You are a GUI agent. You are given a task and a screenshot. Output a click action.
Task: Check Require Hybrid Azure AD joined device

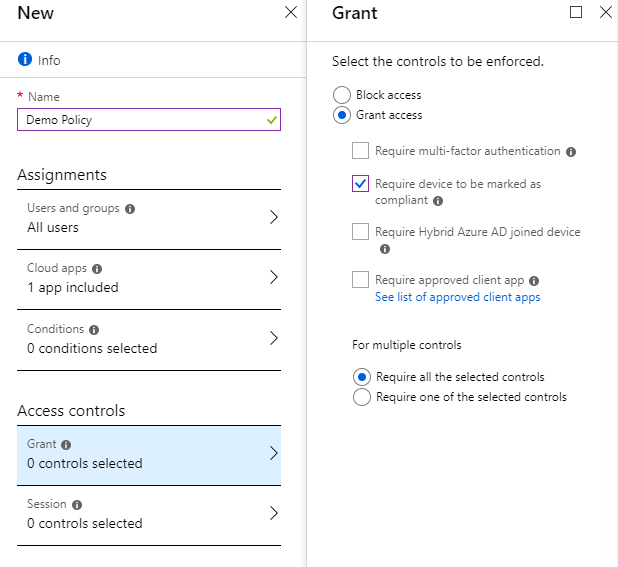tap(360, 232)
